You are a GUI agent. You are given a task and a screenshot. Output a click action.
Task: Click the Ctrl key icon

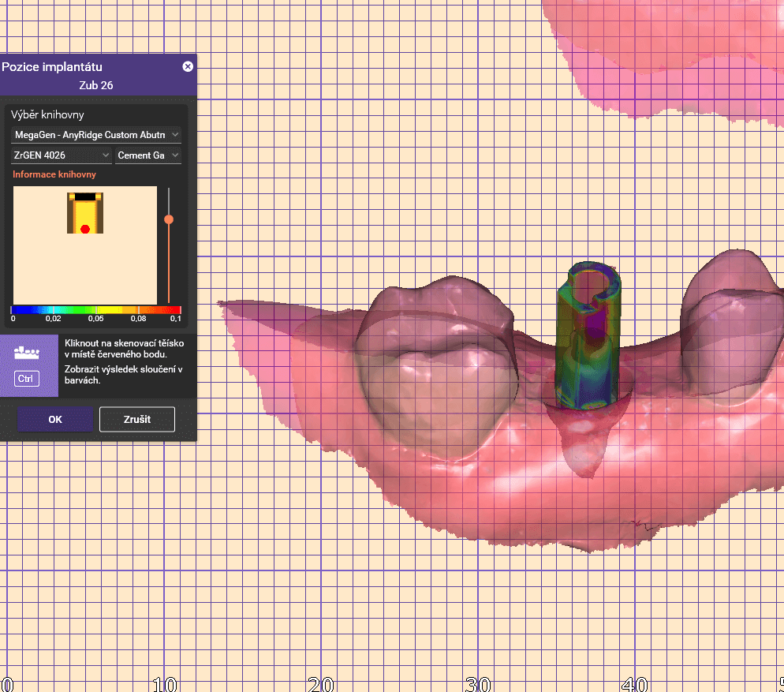pyautogui.click(x=28, y=379)
